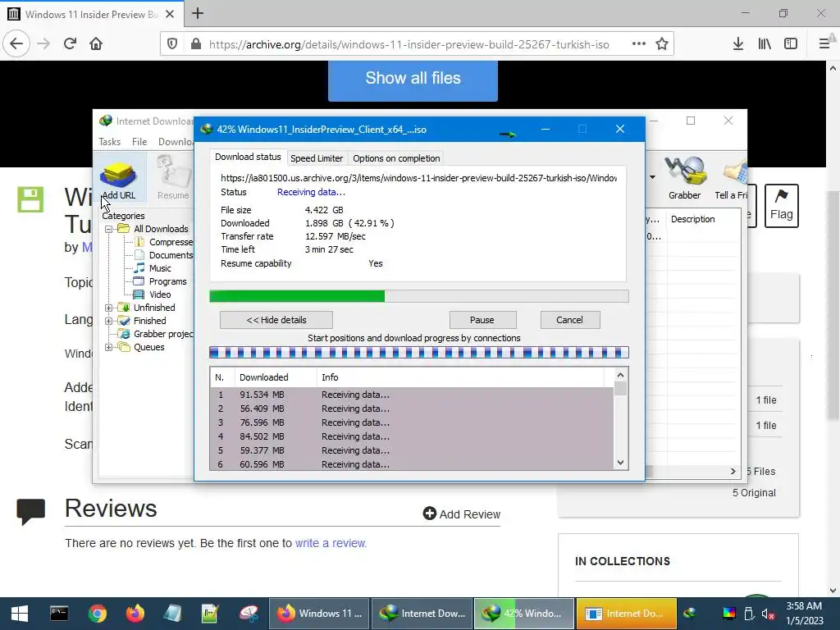Toggle the Firefox sidebar icon

coord(791,44)
